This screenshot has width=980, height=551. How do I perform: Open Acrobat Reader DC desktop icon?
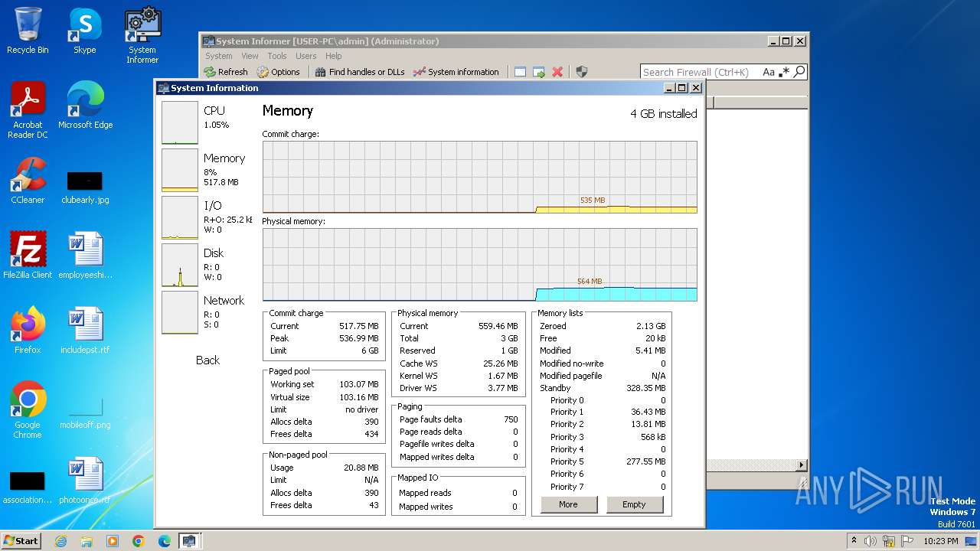[28, 110]
